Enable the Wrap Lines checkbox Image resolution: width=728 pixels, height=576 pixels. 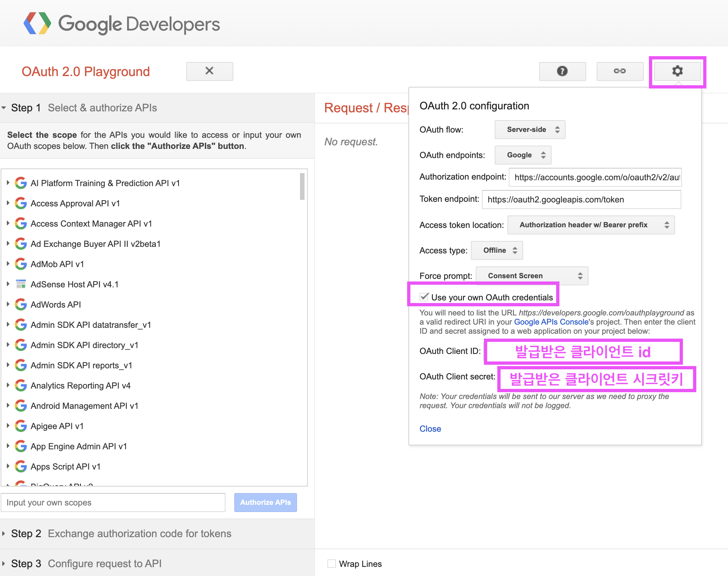pyautogui.click(x=331, y=564)
